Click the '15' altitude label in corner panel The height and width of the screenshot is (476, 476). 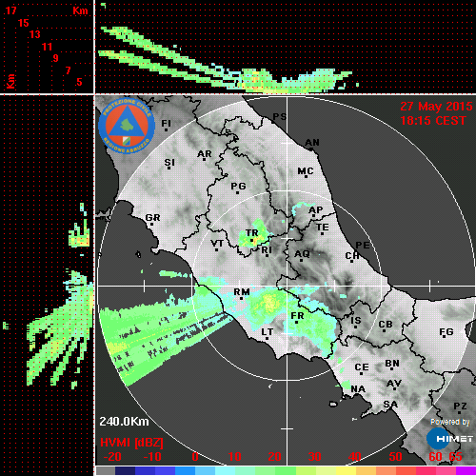pos(23,23)
